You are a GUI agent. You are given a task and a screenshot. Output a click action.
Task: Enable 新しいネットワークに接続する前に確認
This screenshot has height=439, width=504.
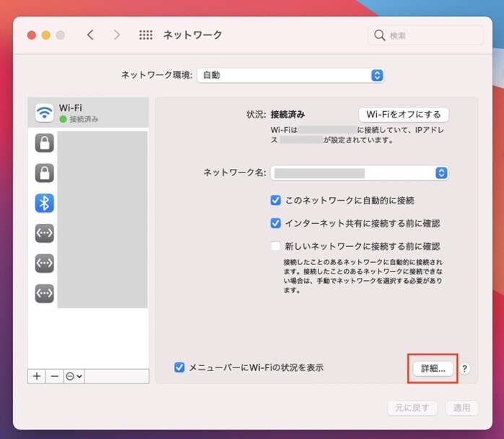pyautogui.click(x=275, y=246)
